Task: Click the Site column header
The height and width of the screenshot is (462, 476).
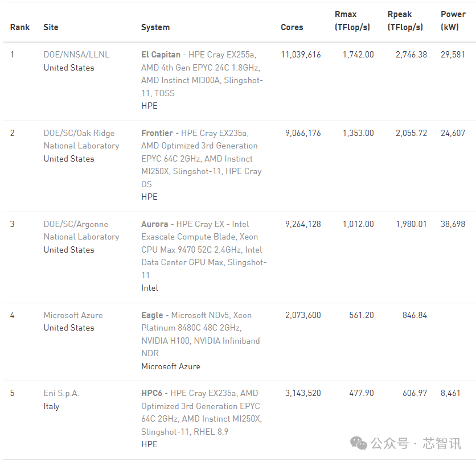Action: pos(51,27)
